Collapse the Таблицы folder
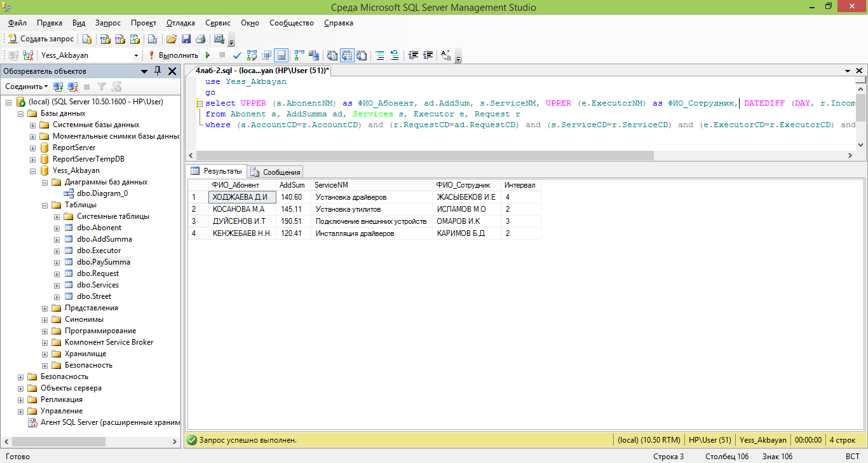 (44, 205)
